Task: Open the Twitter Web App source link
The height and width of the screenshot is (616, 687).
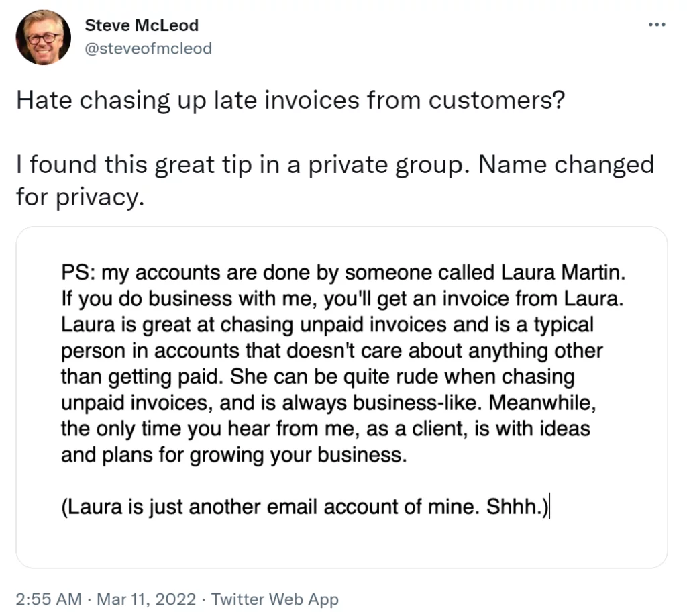Action: point(274,599)
